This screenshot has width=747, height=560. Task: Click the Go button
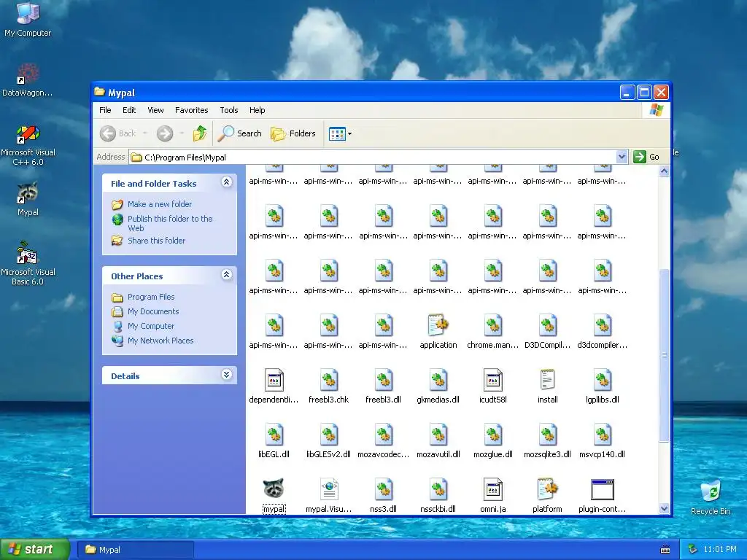[x=647, y=157]
